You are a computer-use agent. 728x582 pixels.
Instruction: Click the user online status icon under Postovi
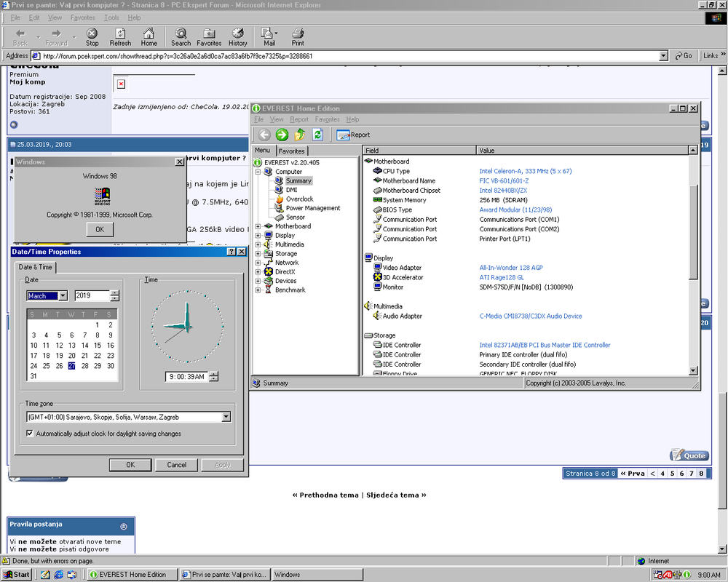[14, 124]
